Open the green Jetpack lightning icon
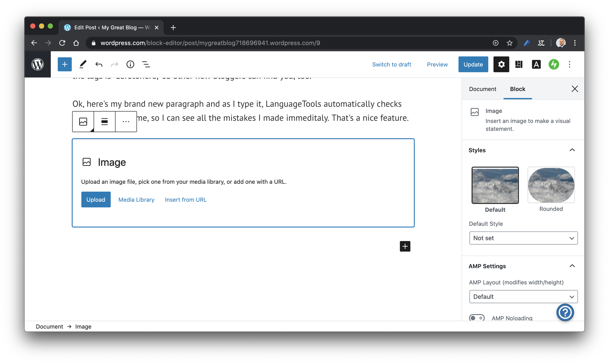This screenshot has width=609, height=364. tap(553, 64)
